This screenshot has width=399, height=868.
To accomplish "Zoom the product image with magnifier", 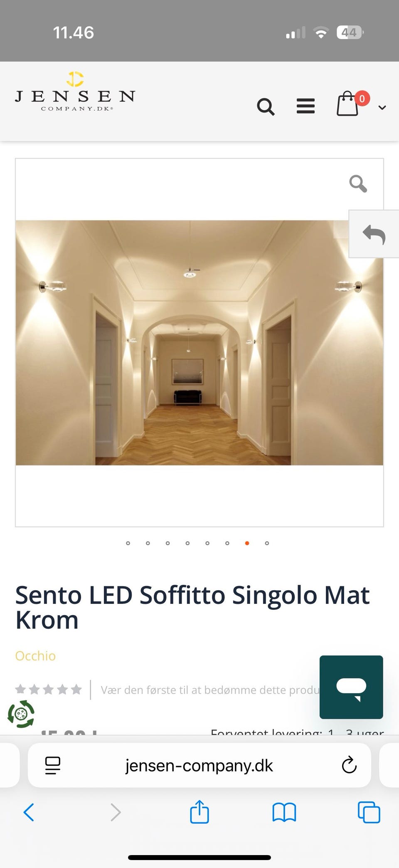I will [358, 183].
